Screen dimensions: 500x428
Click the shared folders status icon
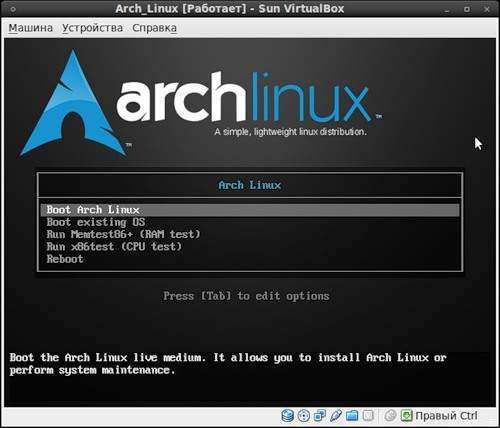(352, 416)
